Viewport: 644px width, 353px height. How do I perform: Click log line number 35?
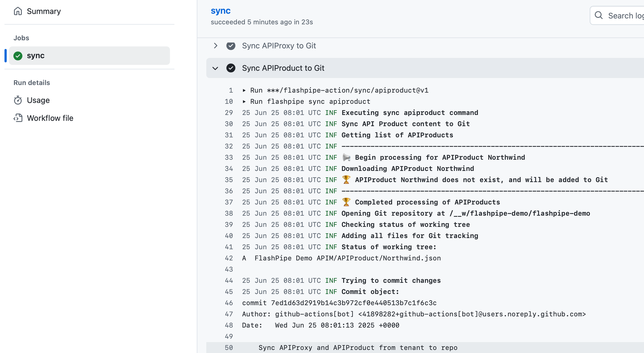229,180
